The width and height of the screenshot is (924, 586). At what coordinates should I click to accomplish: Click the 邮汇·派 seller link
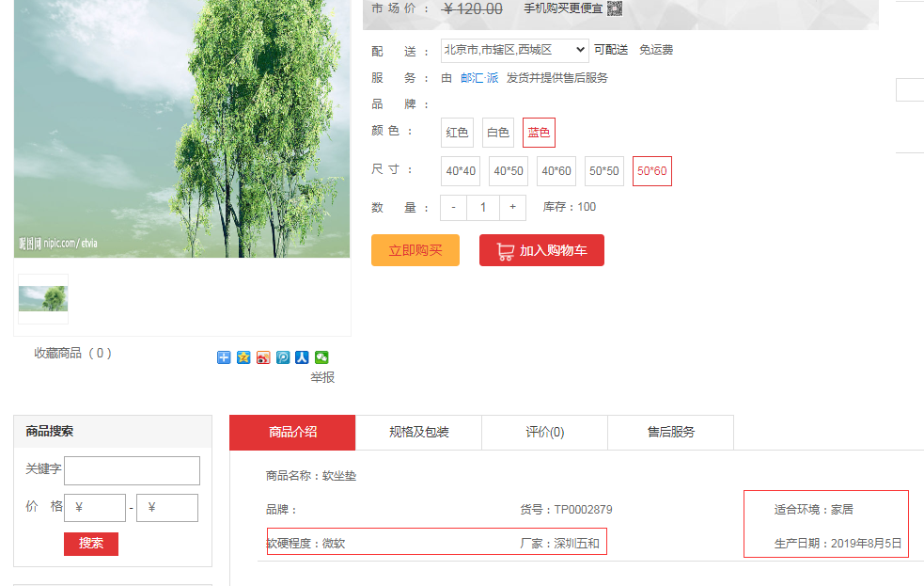pyautogui.click(x=479, y=78)
